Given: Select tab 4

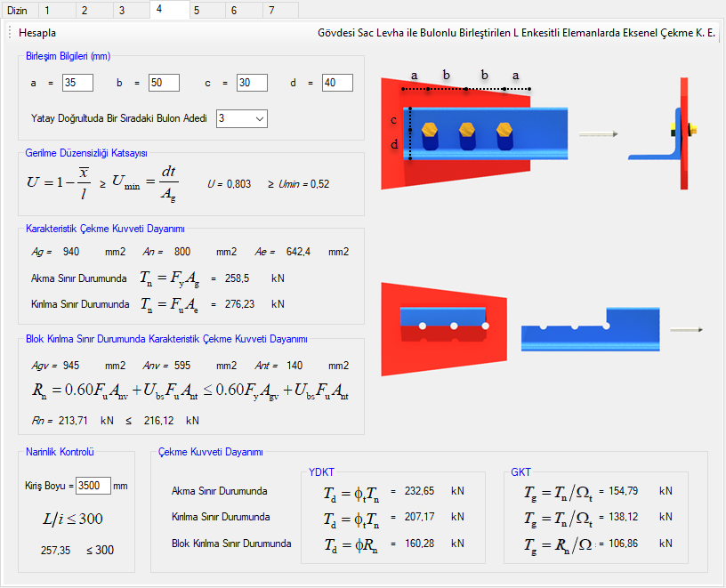Looking at the screenshot, I should coord(169,9).
